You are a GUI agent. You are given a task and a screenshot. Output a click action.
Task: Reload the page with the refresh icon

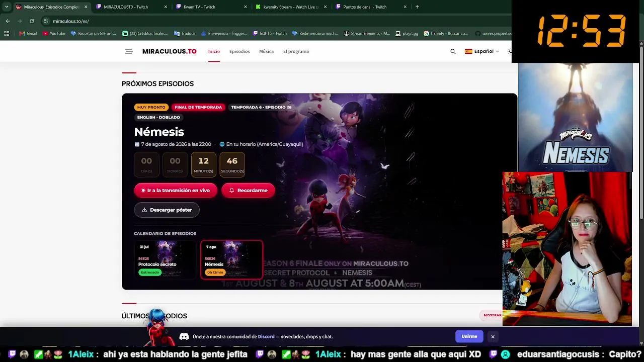coord(32,21)
